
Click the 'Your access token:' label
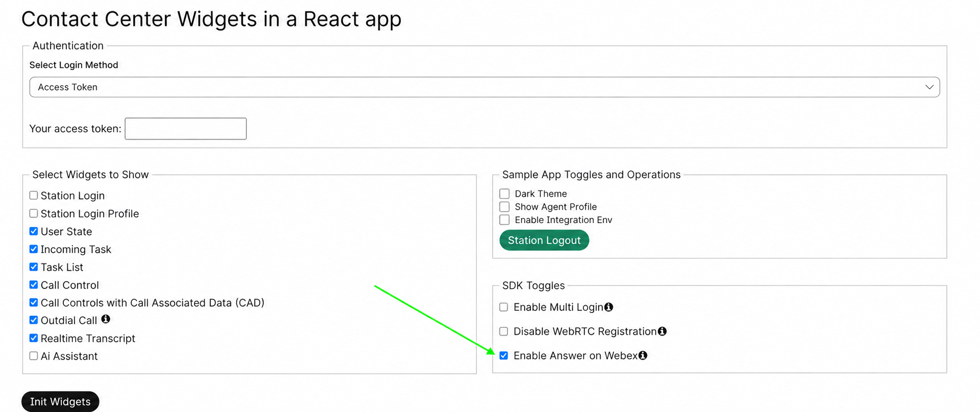(75, 129)
